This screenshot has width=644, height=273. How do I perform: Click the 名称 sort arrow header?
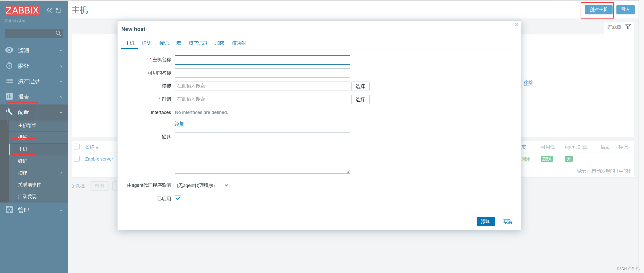pyautogui.click(x=92, y=147)
